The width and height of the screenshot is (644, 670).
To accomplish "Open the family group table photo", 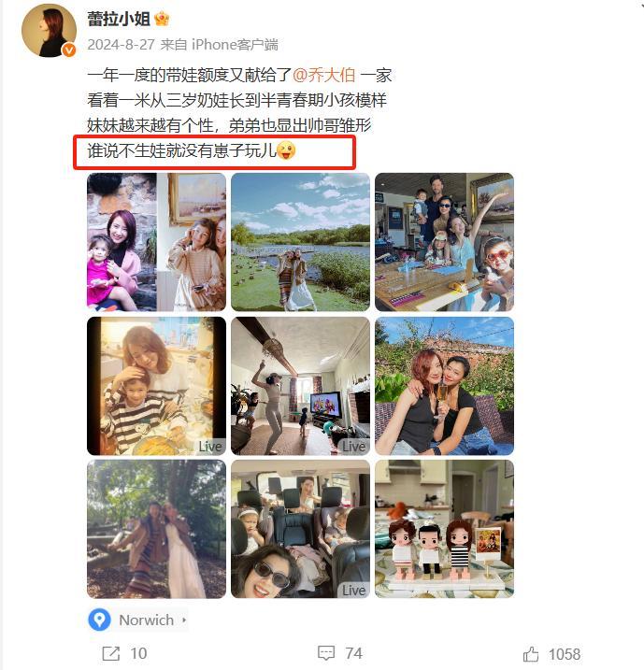I will point(444,242).
